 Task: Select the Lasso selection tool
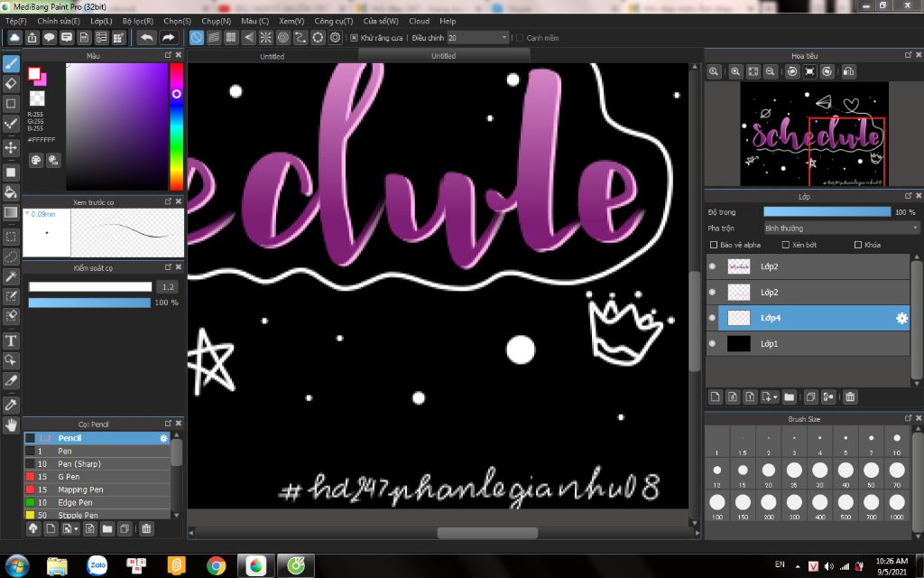tap(11, 256)
